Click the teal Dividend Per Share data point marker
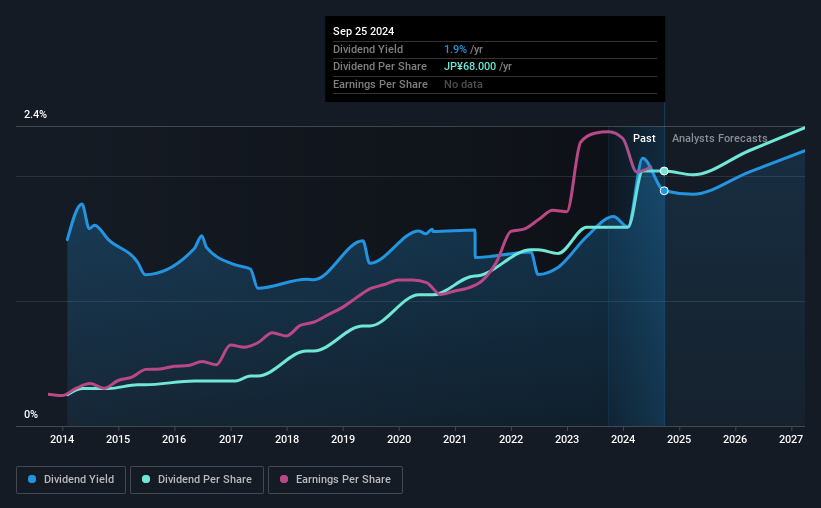The image size is (821, 508). (x=664, y=171)
